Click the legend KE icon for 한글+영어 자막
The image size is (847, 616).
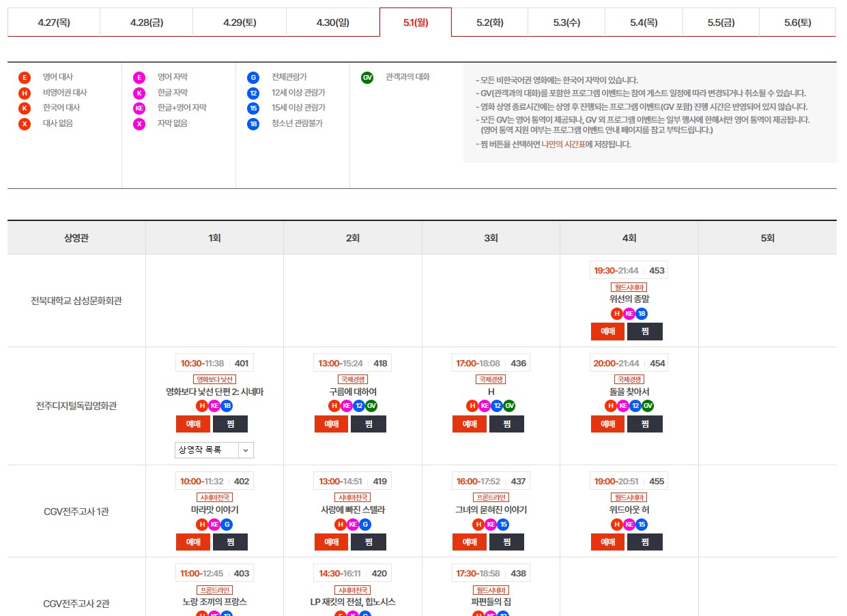pos(139,108)
